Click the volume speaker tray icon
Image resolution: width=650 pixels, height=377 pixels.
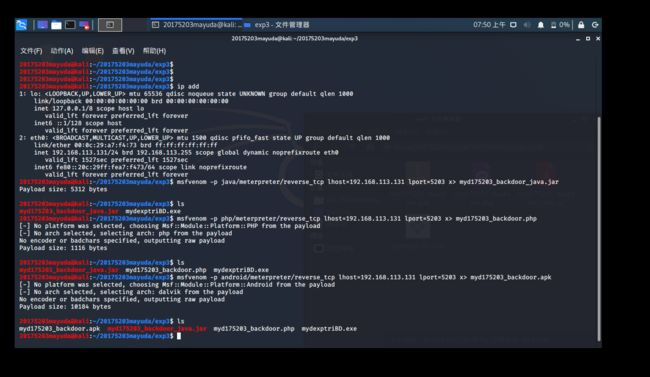coord(527,25)
